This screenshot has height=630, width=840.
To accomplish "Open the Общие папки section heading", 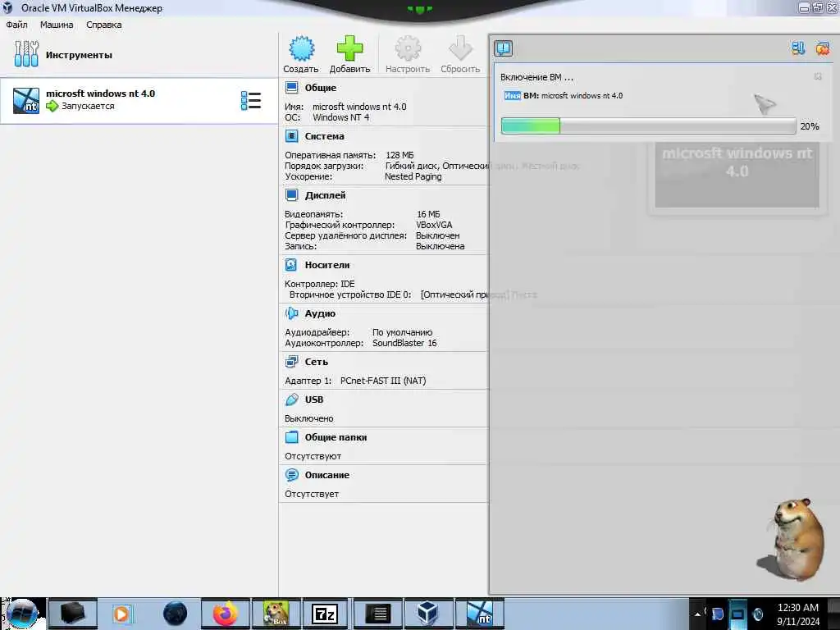I will coord(336,437).
